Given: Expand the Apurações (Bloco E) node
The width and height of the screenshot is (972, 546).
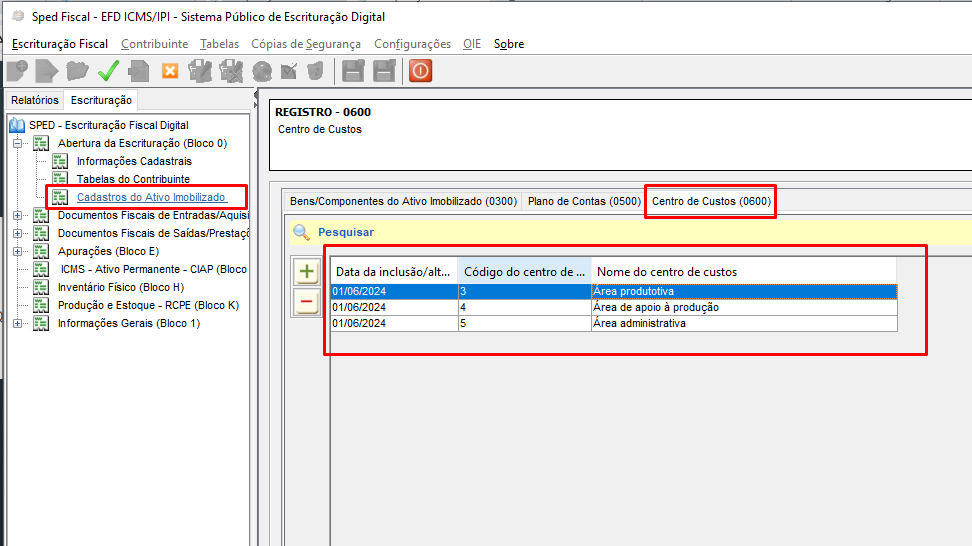Looking at the screenshot, I should [18, 251].
